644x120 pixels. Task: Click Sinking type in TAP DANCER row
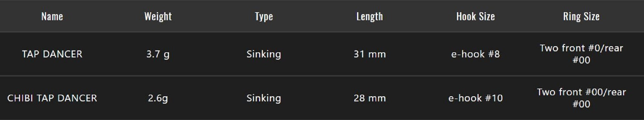264,54
